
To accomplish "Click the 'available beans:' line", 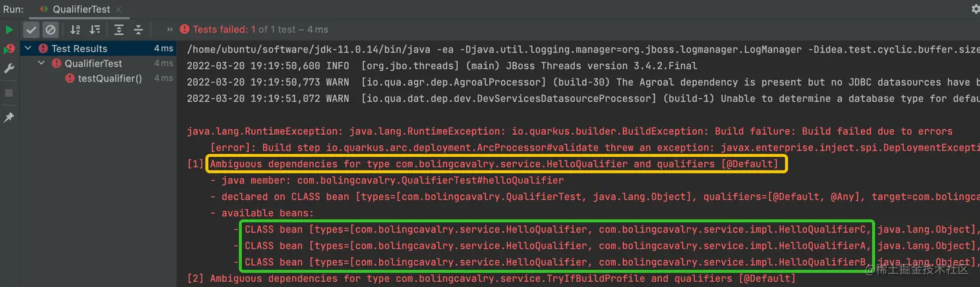I will tap(261, 213).
